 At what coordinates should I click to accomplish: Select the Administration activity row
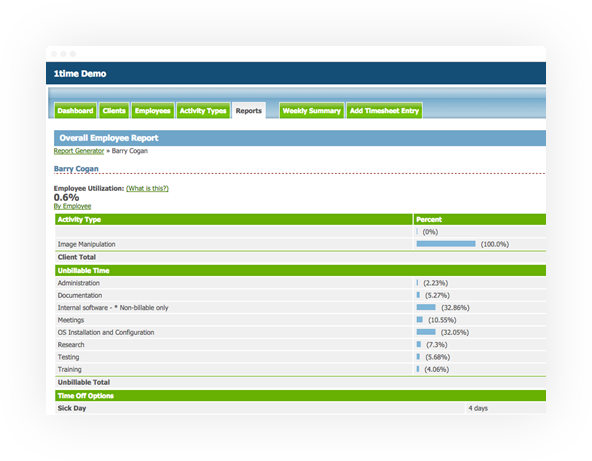301,283
